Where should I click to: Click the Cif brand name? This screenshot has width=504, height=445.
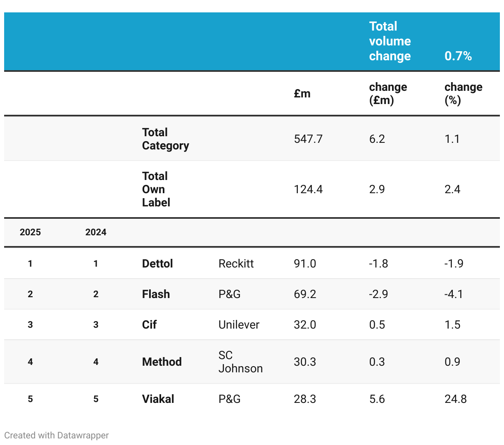(x=149, y=324)
